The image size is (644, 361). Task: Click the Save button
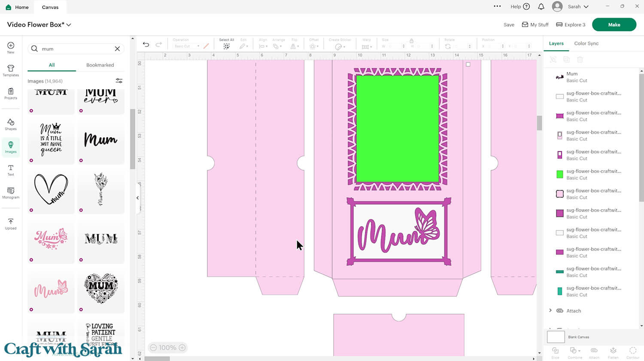509,25
